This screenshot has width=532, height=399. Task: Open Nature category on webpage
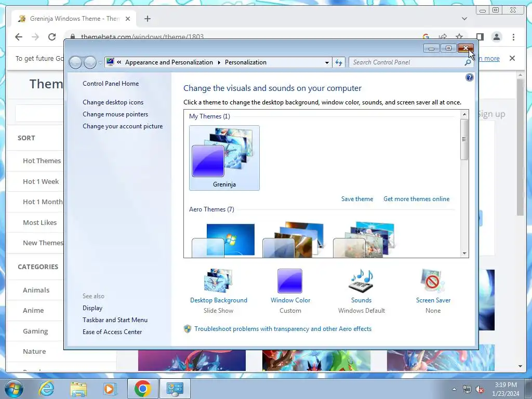pyautogui.click(x=34, y=352)
